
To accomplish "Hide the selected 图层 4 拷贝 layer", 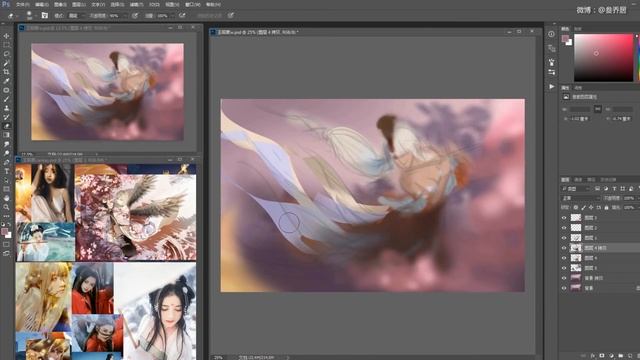I will coord(564,248).
